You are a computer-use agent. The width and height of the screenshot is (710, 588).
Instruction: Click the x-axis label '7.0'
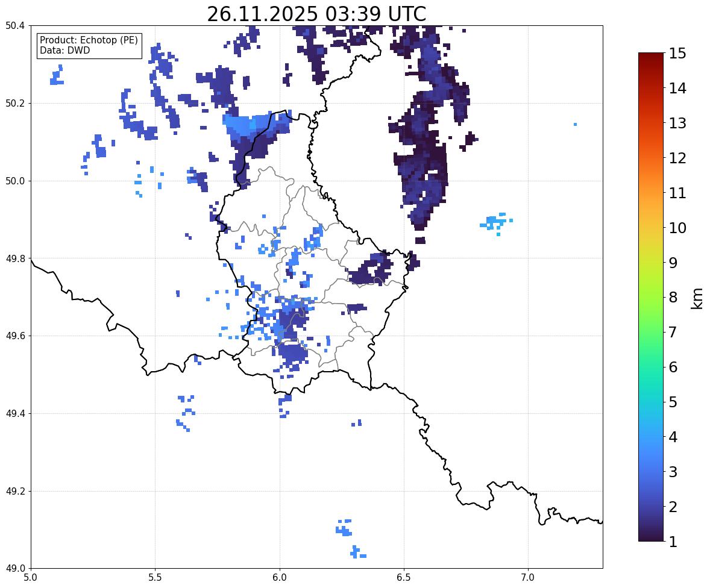tap(529, 578)
